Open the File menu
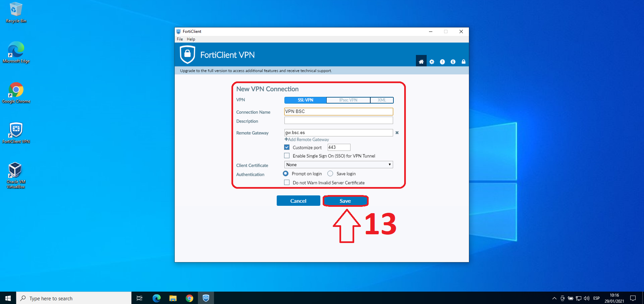 180,39
